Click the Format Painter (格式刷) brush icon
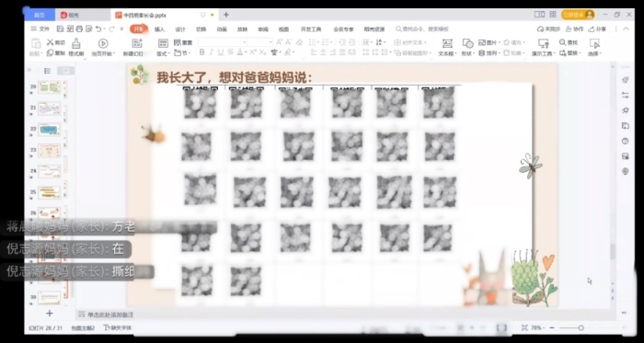Image resolution: width=644 pixels, height=343 pixels. [x=76, y=43]
